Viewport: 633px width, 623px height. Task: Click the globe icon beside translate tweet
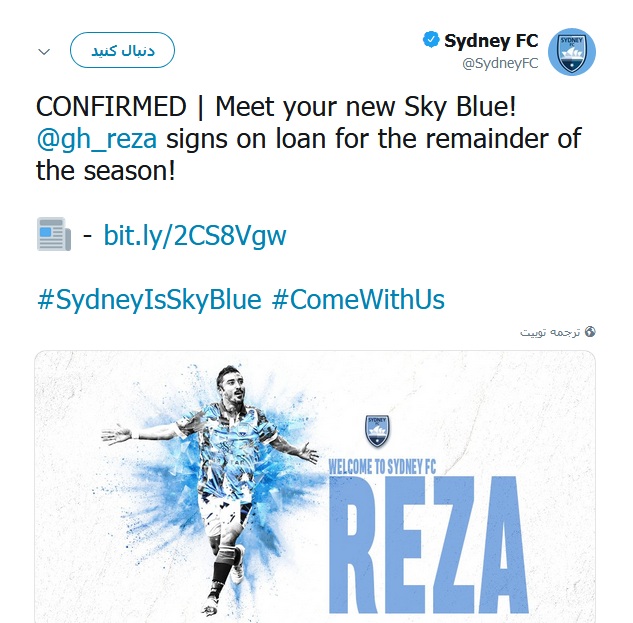(x=590, y=332)
